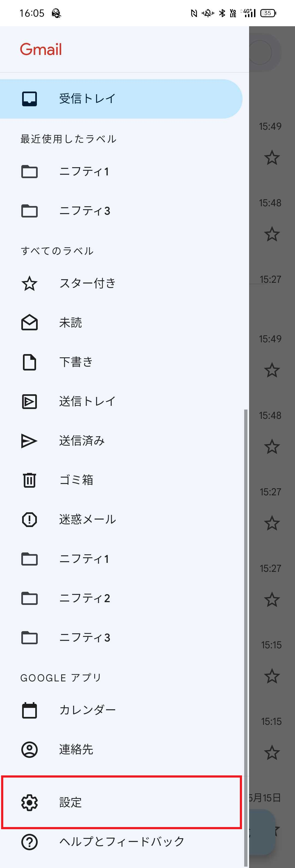Select the 迷惑メール spam warning icon
This screenshot has height=868, width=295.
(x=29, y=519)
